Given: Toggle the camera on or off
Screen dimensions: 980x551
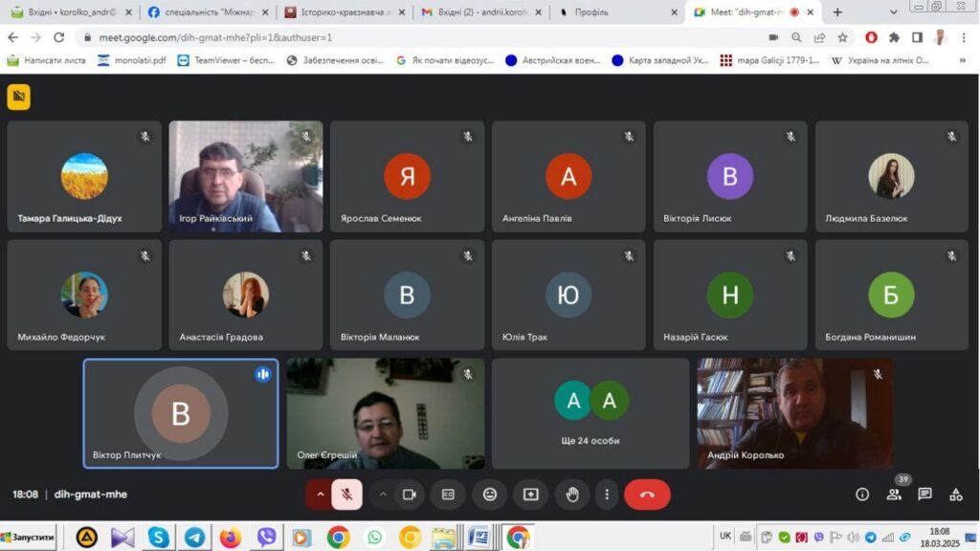Looking at the screenshot, I should 410,495.
